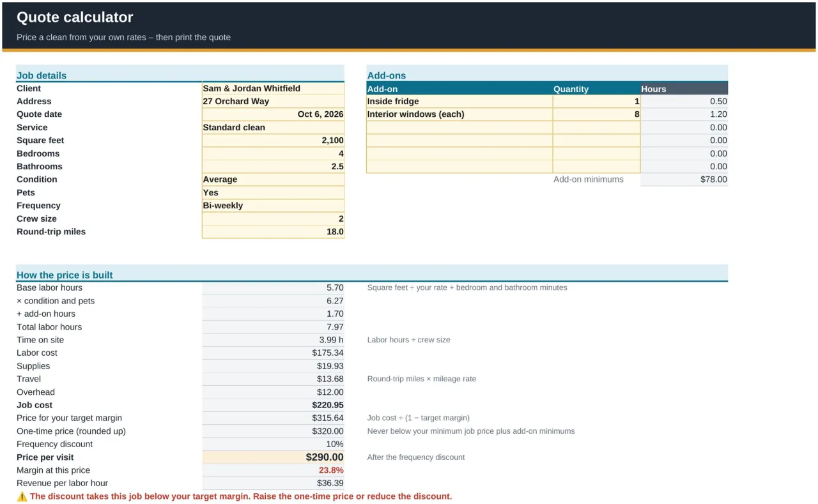818x504 pixels.
Task: Click the Price per visit $290.00 cell
Action: point(273,457)
